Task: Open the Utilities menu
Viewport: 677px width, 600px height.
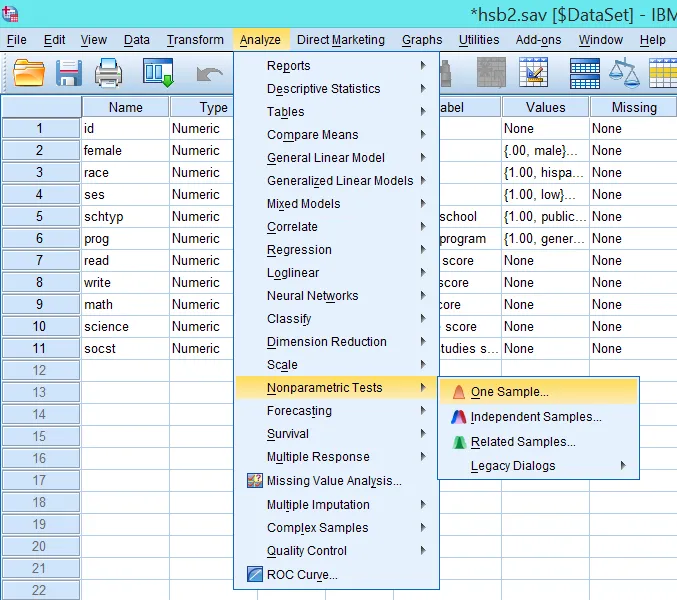Action: point(479,40)
